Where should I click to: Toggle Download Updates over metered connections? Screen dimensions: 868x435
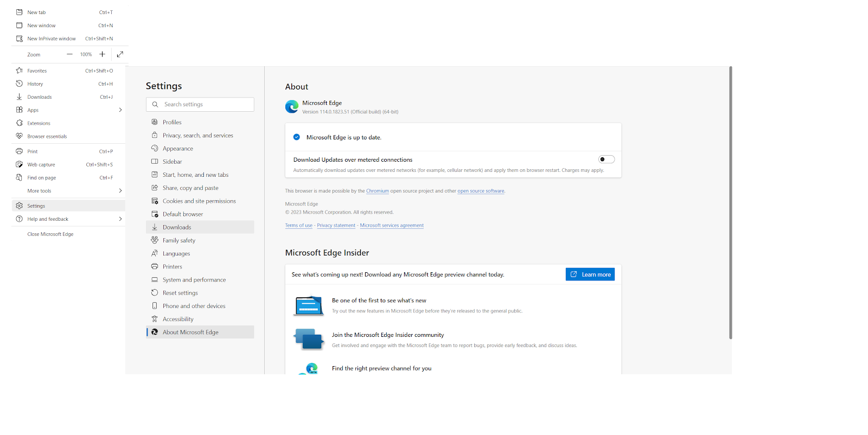point(606,159)
